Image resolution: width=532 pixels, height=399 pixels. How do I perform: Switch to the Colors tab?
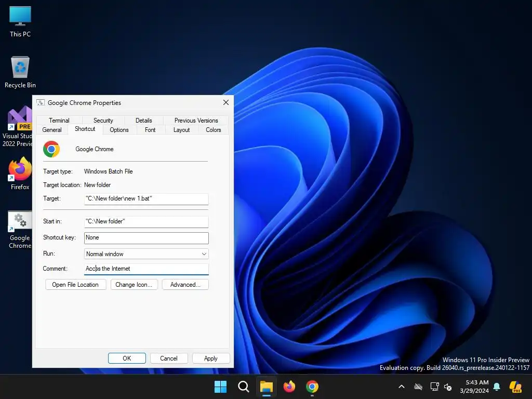(x=214, y=130)
